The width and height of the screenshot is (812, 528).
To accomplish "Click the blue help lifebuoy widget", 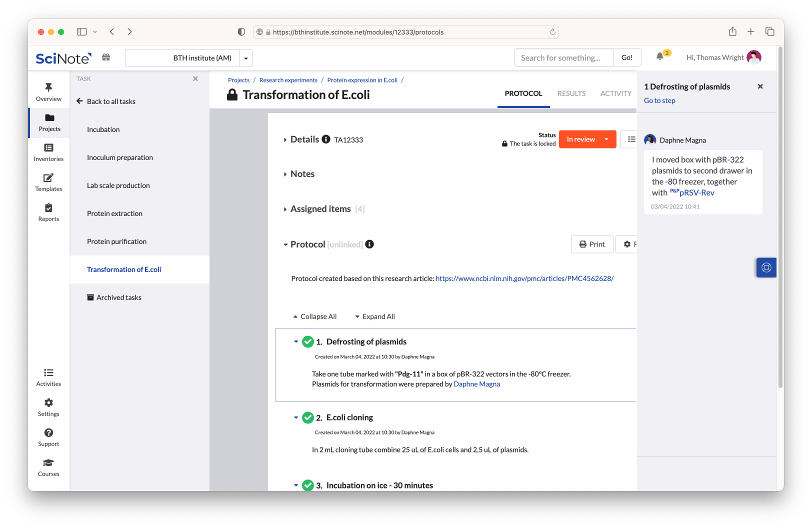I will [x=766, y=267].
